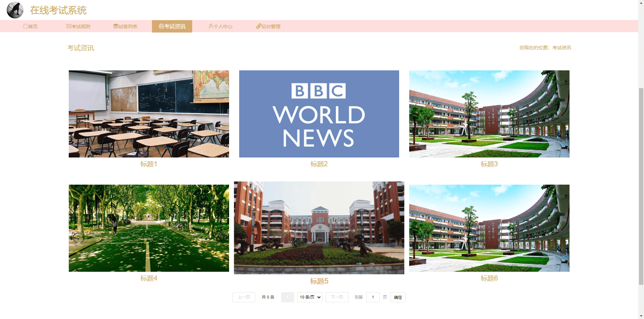Click the browser vertical scrollbar thumb
The width and height of the screenshot is (644, 319).
coord(641,186)
